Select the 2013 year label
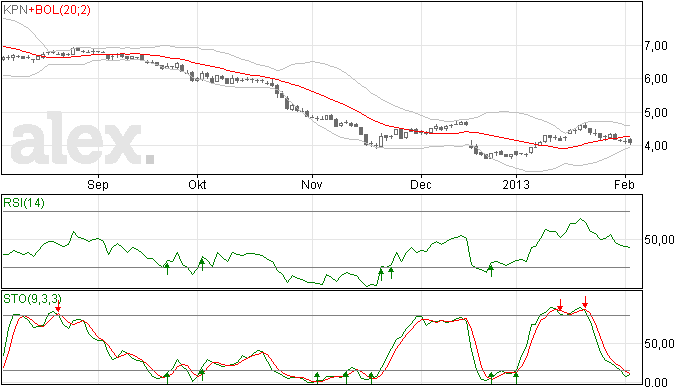The image size is (690, 387). (516, 184)
